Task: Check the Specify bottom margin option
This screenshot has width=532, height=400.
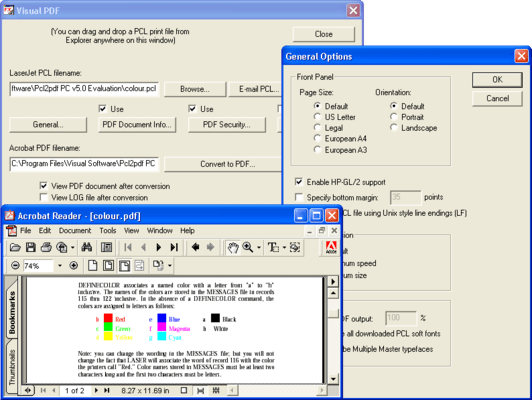Action: coord(299,197)
